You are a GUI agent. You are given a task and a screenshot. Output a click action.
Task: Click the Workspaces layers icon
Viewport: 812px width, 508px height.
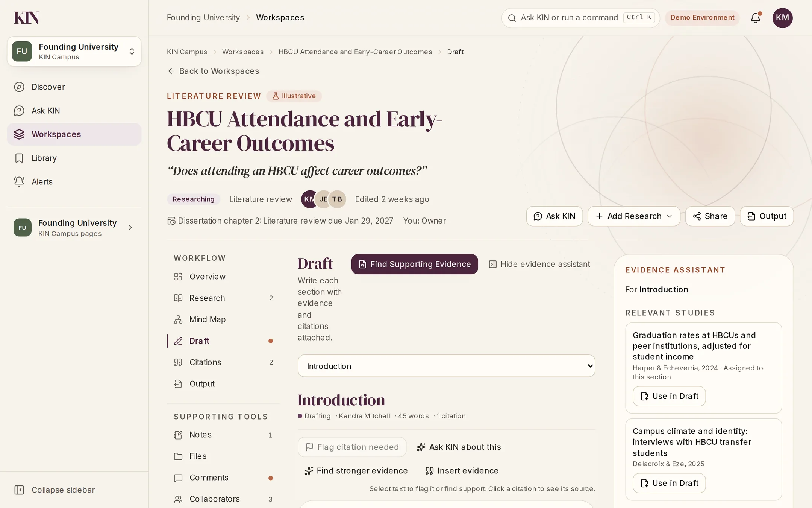point(19,134)
